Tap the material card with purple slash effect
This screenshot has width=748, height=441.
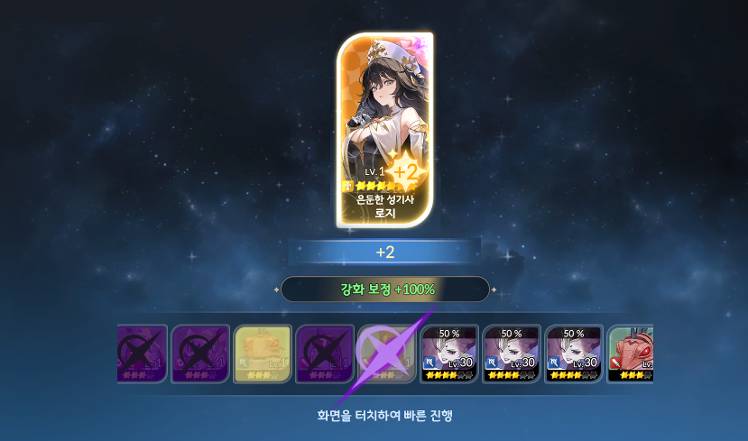pyautogui.click(x=387, y=354)
